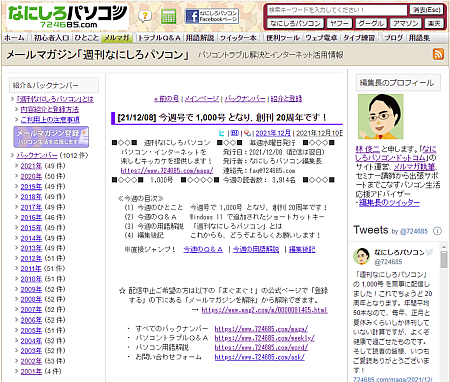
Task: Open 2005年 back number archive
Action: 31,330
